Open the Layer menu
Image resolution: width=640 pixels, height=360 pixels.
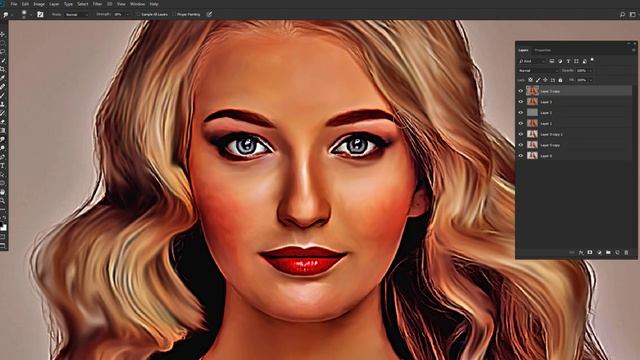click(x=54, y=4)
